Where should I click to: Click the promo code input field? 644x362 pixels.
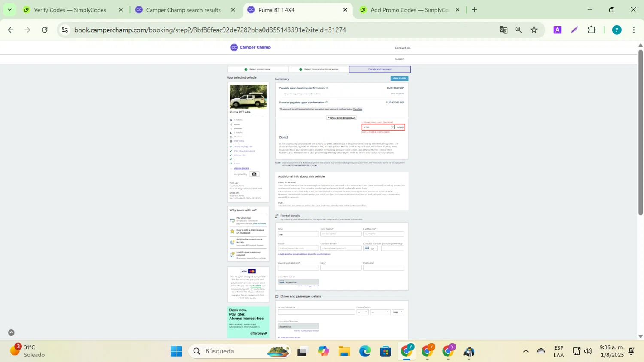coord(376,127)
